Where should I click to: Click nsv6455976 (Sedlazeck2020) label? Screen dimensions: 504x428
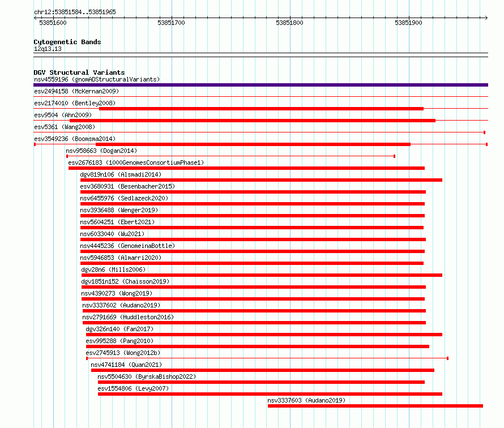coord(124,198)
